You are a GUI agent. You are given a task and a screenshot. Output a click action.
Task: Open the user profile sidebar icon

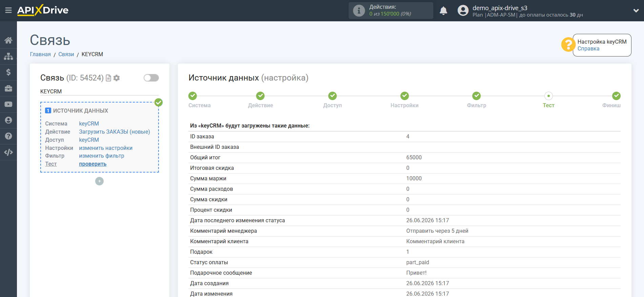[x=8, y=120]
